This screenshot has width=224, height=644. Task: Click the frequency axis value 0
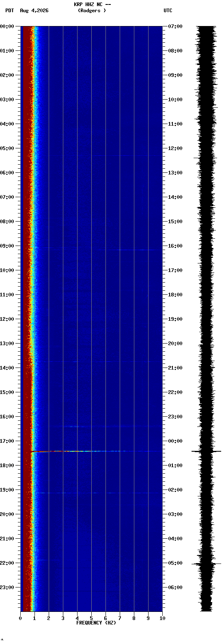(20, 618)
